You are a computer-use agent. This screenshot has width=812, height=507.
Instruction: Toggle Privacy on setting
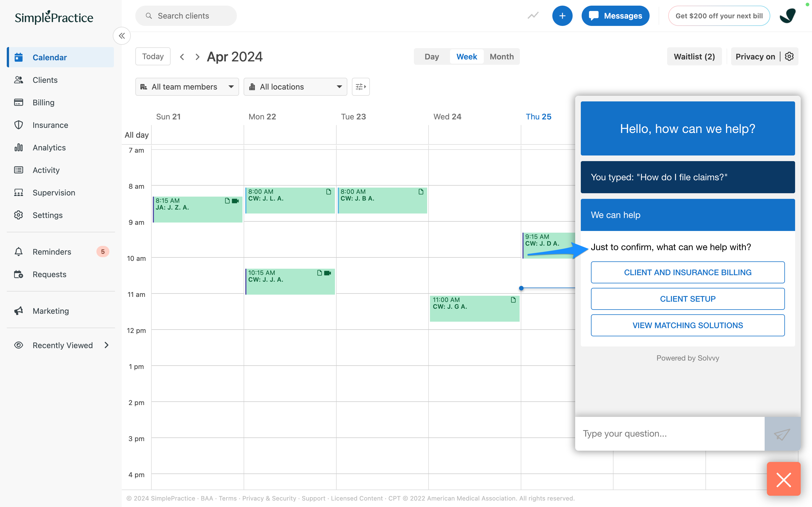point(755,56)
